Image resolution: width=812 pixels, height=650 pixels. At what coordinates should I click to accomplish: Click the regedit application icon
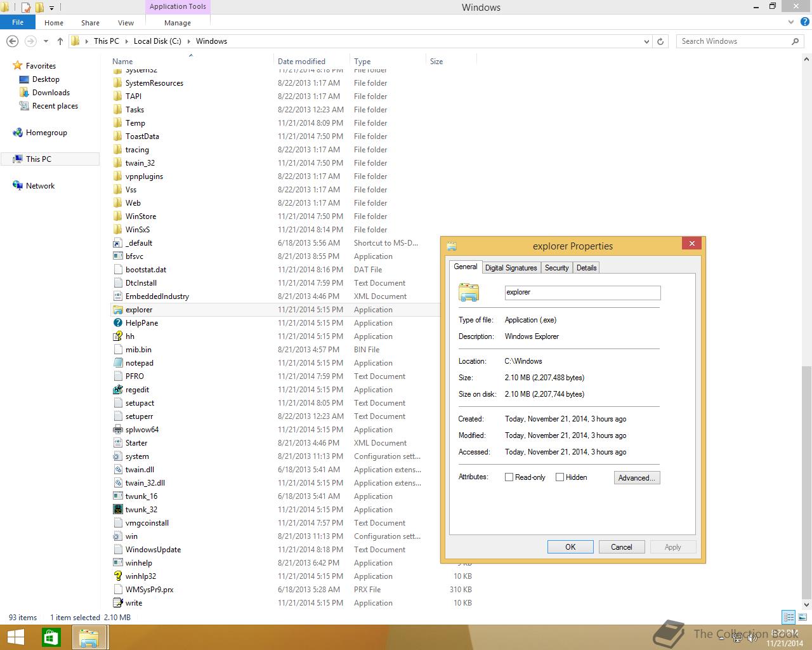point(117,390)
